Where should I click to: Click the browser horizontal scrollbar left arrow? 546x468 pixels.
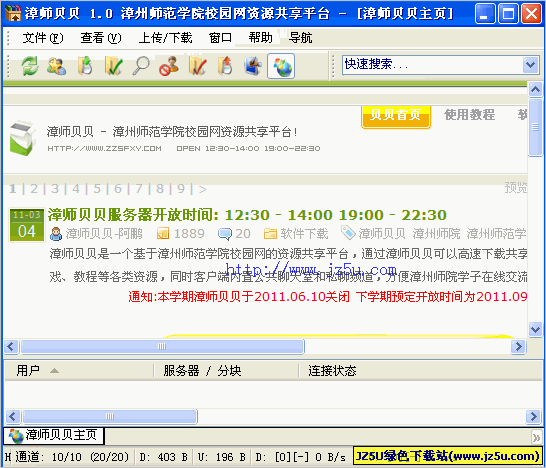10,346
